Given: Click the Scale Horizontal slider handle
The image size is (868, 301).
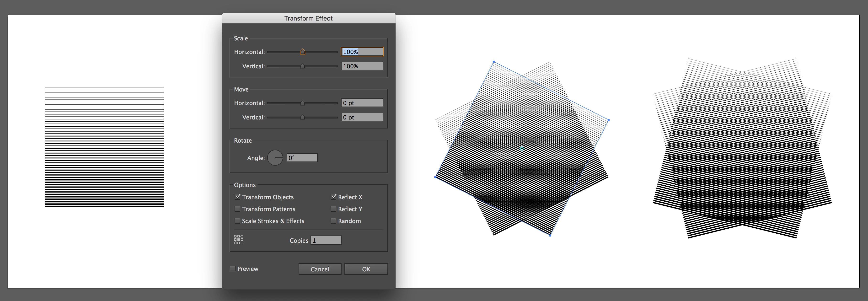Looking at the screenshot, I should 303,52.
